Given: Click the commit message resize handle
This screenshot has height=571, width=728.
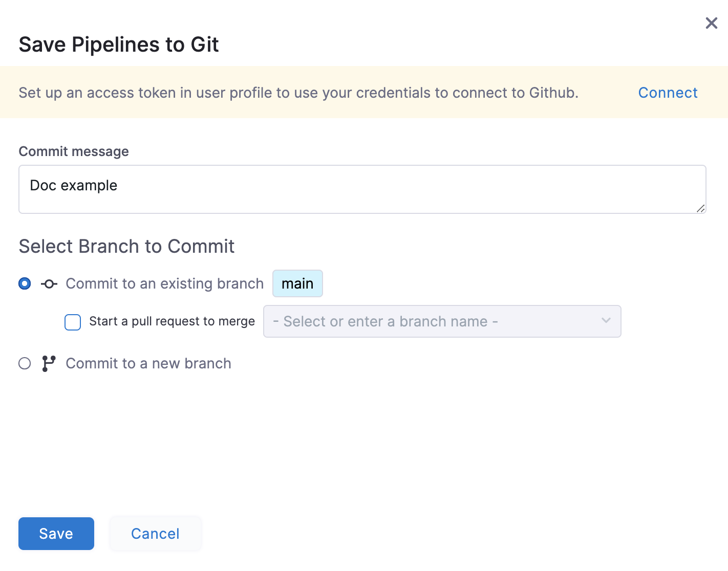Looking at the screenshot, I should pyautogui.click(x=700, y=208).
